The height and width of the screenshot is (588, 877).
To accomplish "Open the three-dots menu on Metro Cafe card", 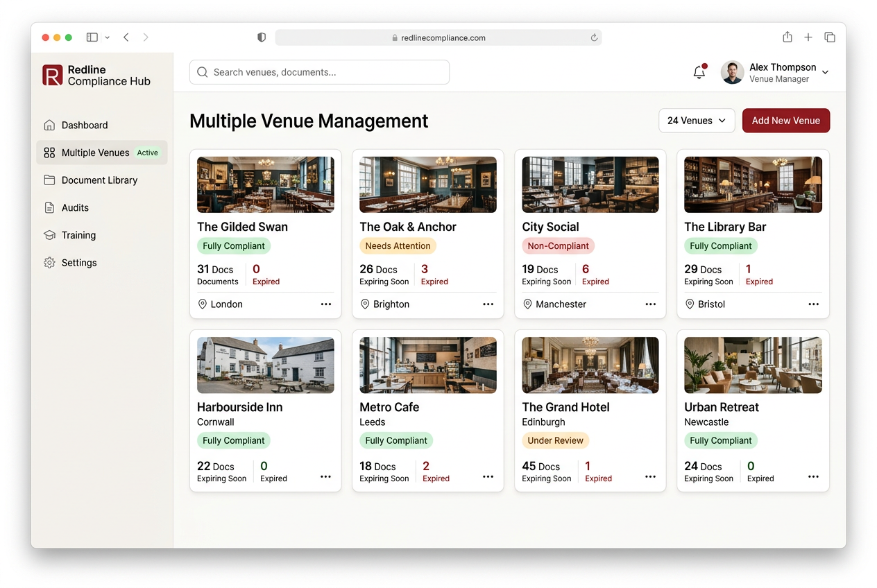I will (x=488, y=477).
